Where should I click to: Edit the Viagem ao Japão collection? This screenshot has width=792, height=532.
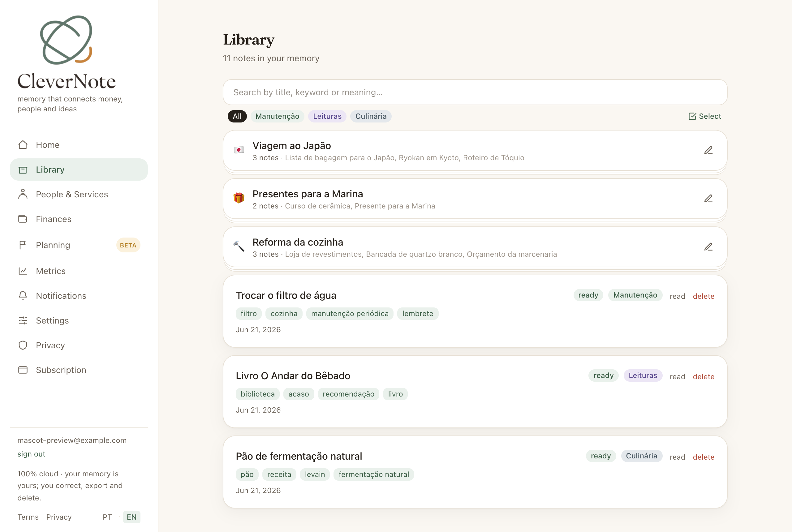[708, 150]
